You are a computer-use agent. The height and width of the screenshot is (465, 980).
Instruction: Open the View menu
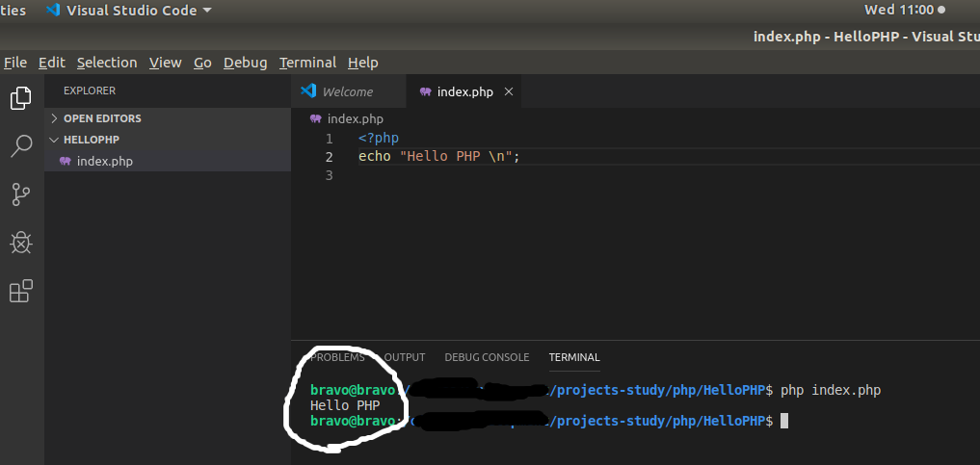(x=165, y=63)
